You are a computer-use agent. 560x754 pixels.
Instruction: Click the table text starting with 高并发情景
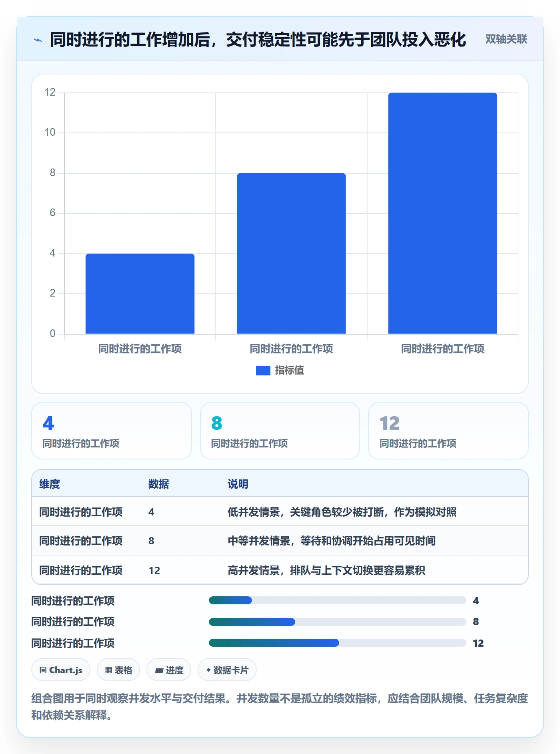pos(326,570)
